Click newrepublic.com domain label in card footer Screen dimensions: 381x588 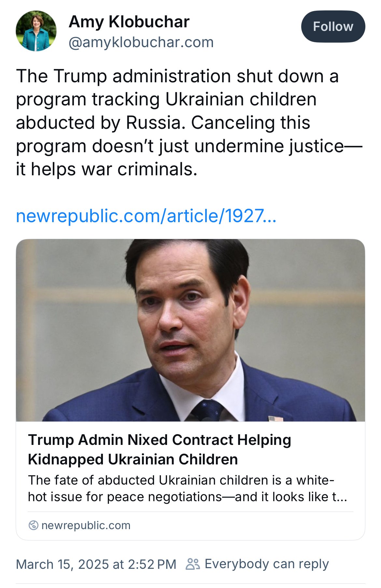(86, 526)
